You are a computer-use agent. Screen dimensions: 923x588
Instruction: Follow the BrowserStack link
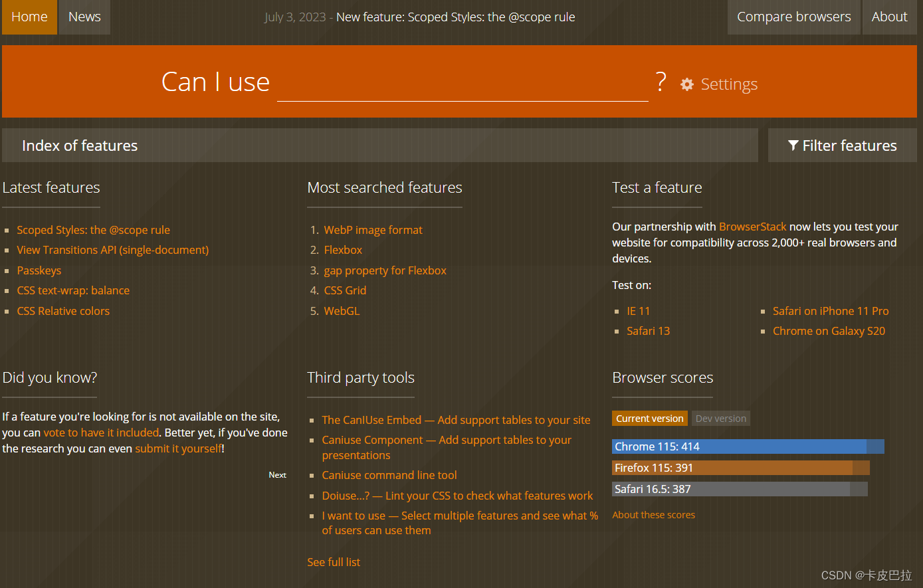[753, 227]
